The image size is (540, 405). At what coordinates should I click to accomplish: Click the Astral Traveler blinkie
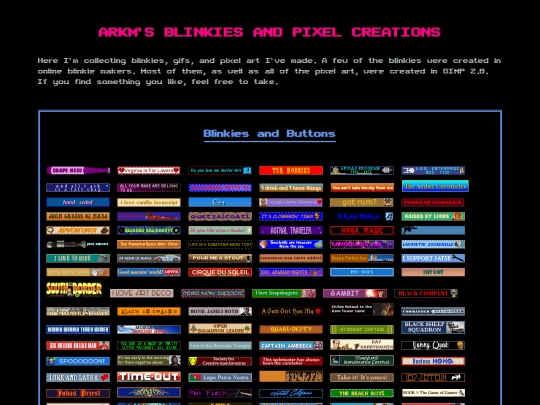click(291, 230)
